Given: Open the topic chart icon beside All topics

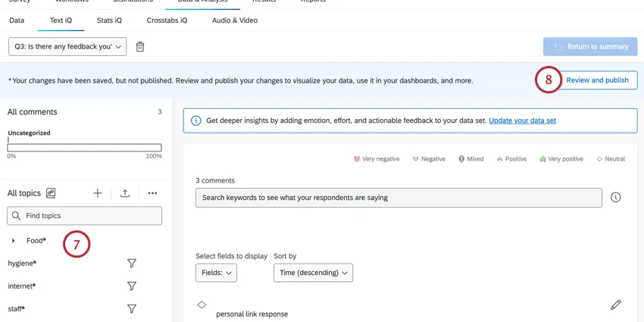Looking at the screenshot, I should pyautogui.click(x=51, y=193).
